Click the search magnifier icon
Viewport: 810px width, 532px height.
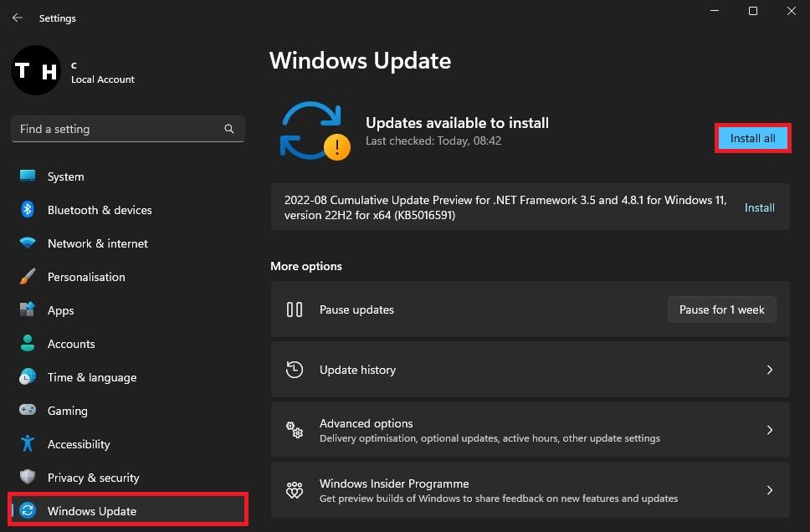(229, 130)
